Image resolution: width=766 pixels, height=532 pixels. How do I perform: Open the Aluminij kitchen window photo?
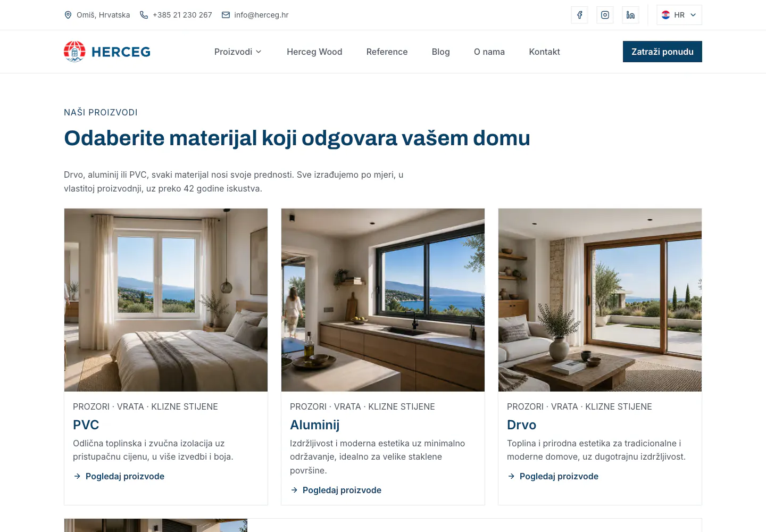pos(383,300)
